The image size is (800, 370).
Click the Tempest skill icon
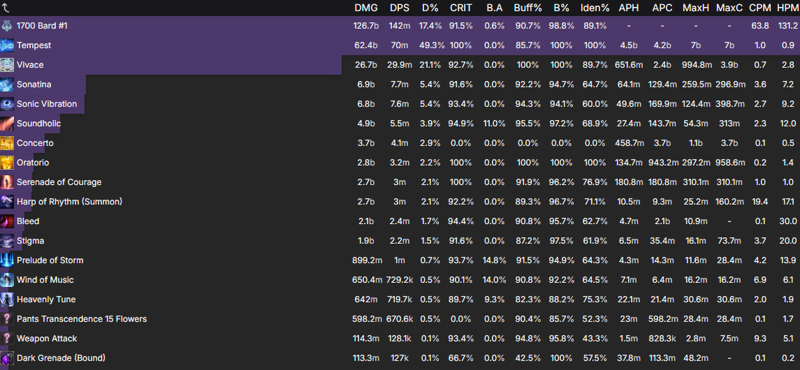(x=7, y=45)
